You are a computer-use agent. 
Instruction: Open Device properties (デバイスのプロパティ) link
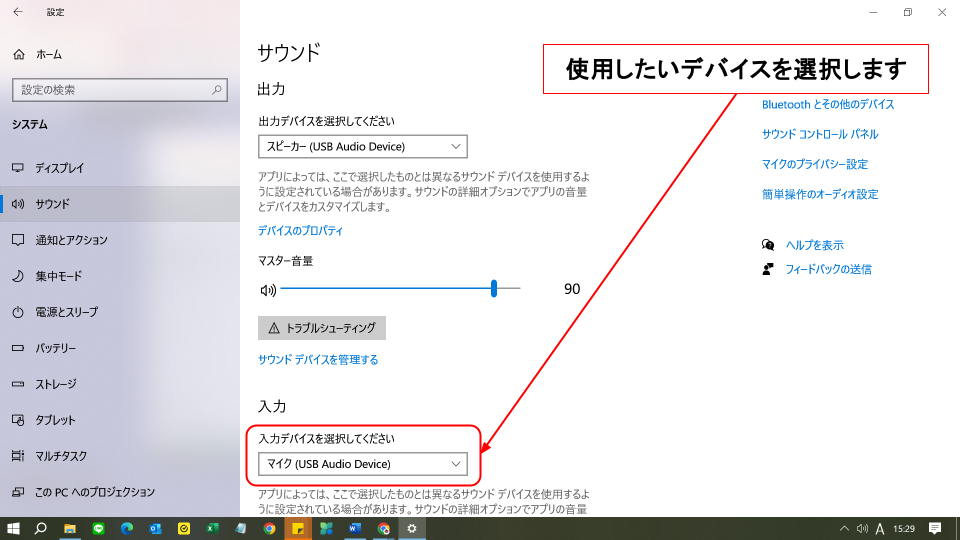coord(300,231)
